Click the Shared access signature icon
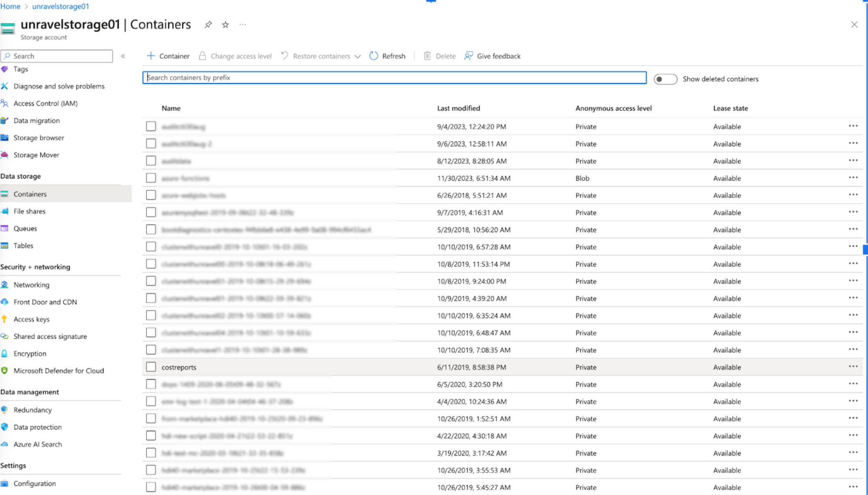This screenshot has height=495, width=868. coord(5,336)
